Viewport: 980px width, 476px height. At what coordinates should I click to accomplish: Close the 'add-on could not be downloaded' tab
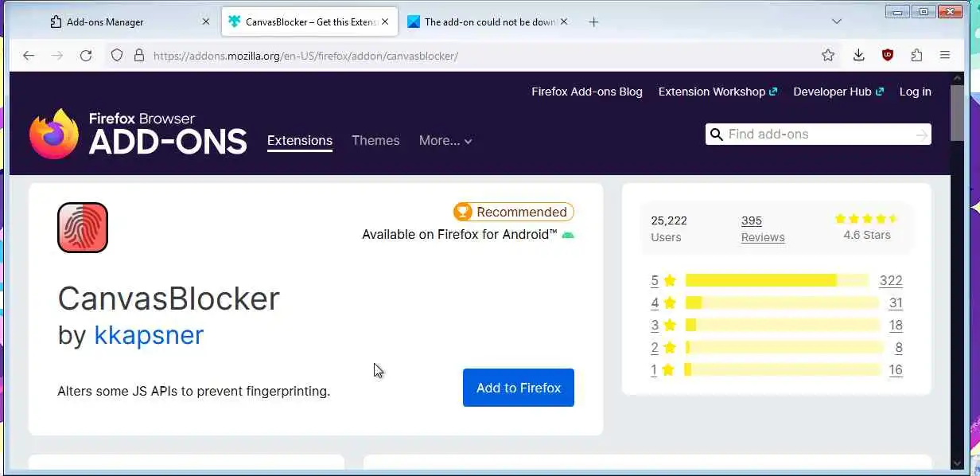tap(565, 21)
